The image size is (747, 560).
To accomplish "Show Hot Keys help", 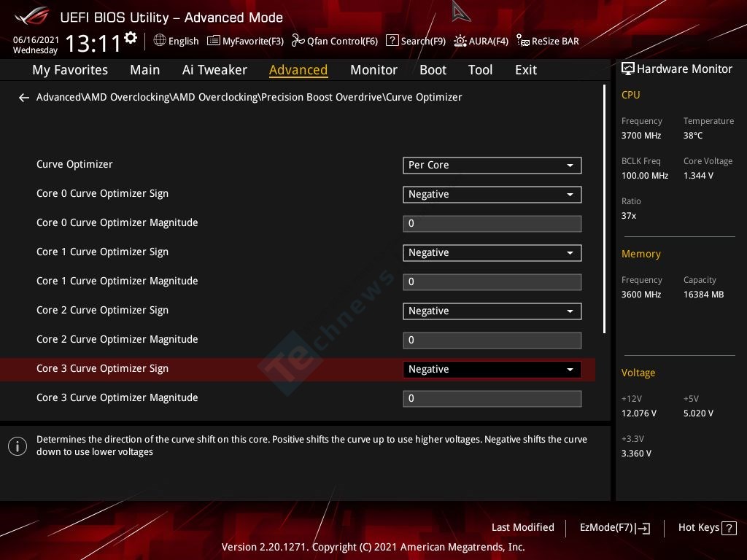I will (x=707, y=528).
